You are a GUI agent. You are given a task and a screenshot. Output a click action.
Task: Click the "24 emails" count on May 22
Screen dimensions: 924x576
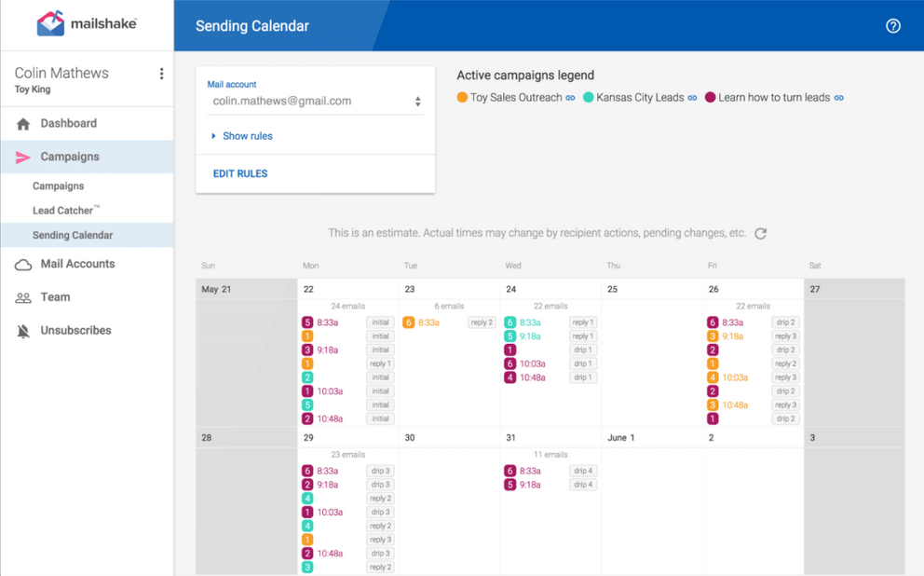point(347,306)
